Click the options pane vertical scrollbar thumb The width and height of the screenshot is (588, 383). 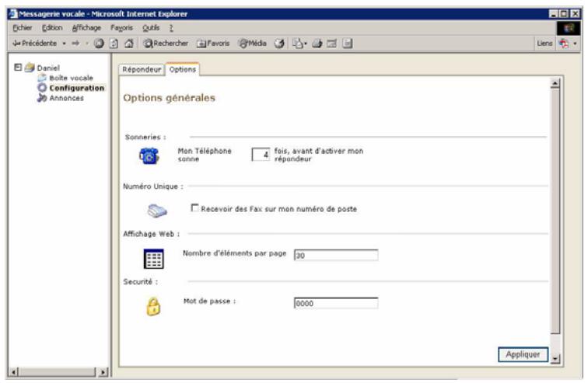(555, 211)
